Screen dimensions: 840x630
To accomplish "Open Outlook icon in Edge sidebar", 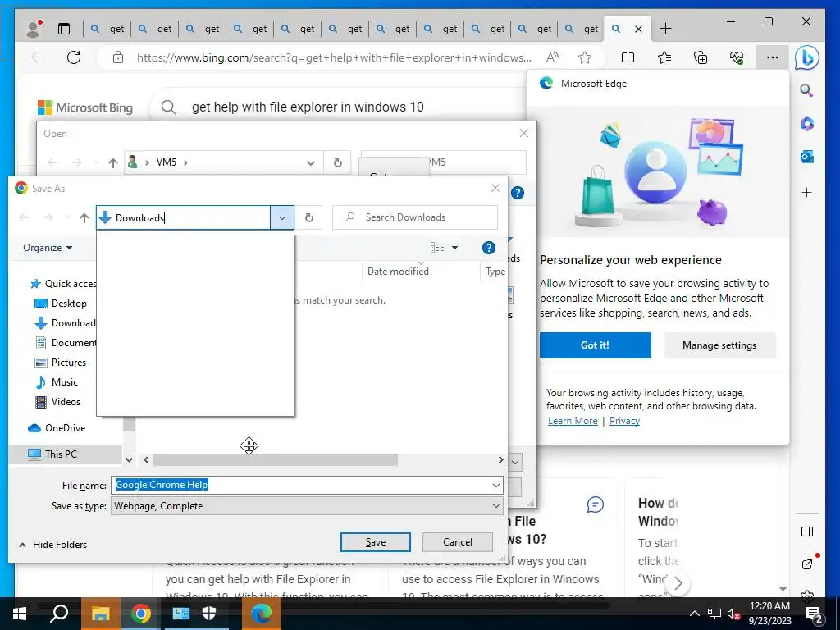I will [x=807, y=157].
